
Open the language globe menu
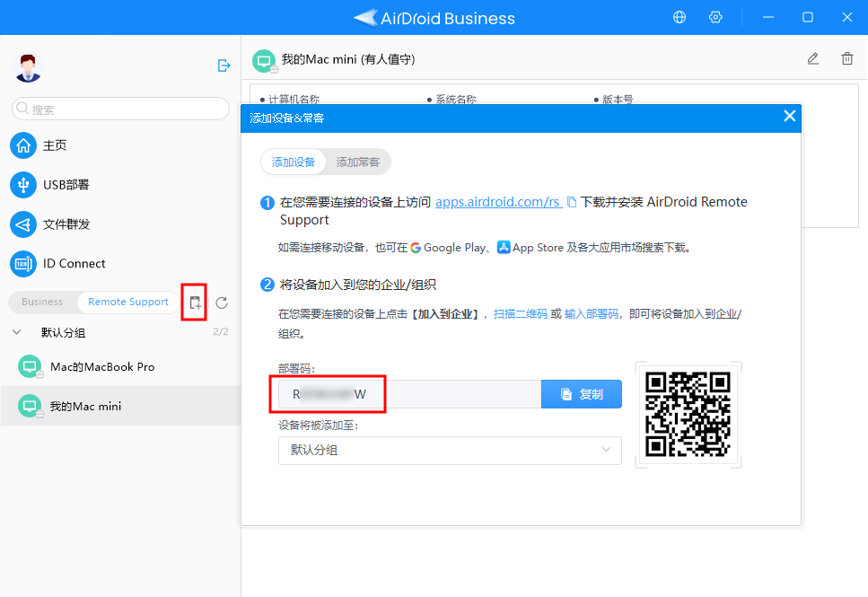(679, 17)
